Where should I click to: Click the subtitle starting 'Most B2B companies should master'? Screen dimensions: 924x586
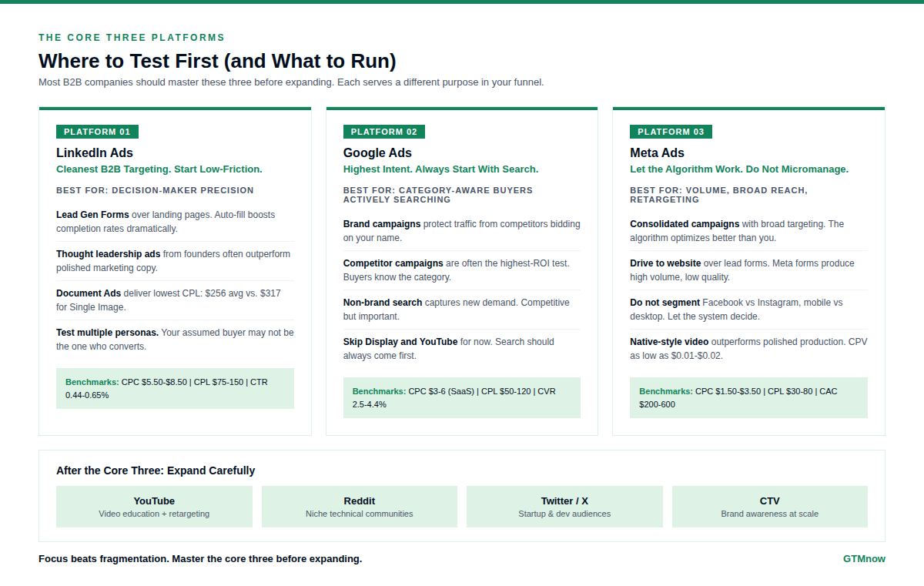tap(291, 82)
